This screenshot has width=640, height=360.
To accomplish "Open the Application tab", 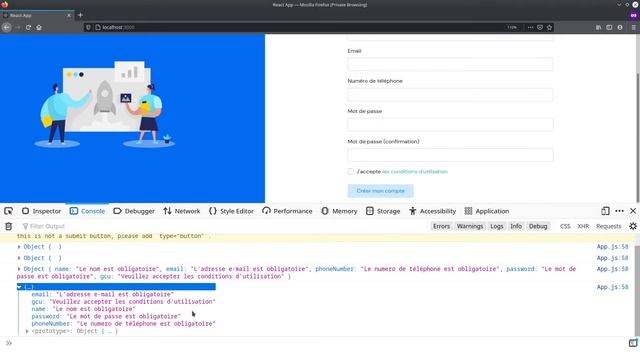I will click(x=487, y=211).
